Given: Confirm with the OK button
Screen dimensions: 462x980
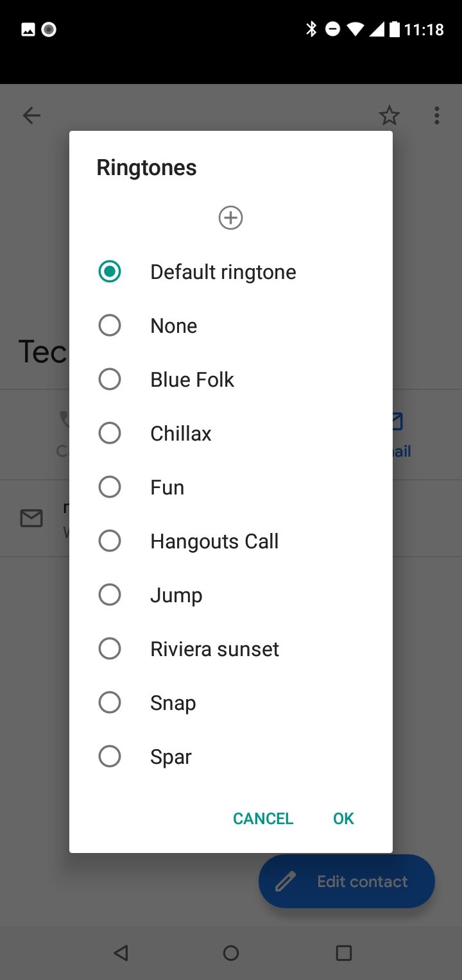Looking at the screenshot, I should 343,818.
